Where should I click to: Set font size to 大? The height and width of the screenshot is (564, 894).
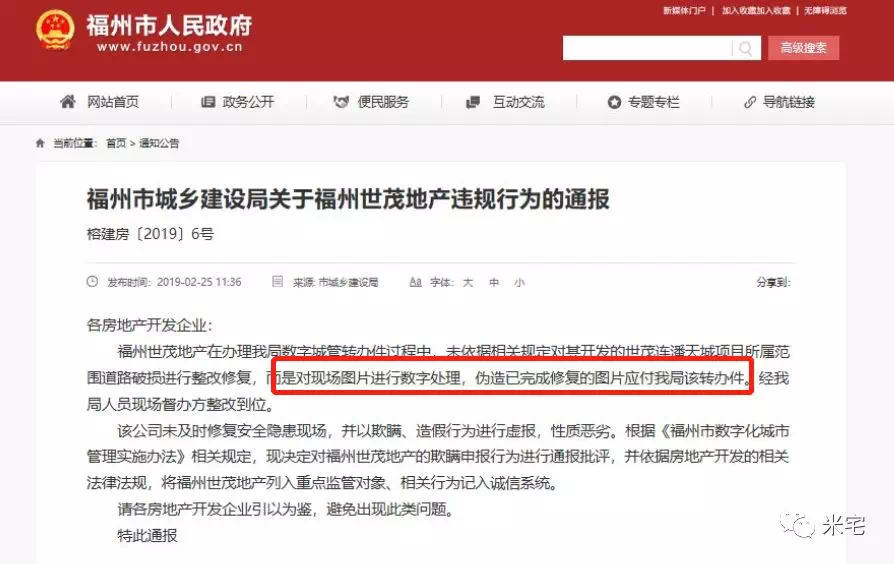click(x=468, y=282)
